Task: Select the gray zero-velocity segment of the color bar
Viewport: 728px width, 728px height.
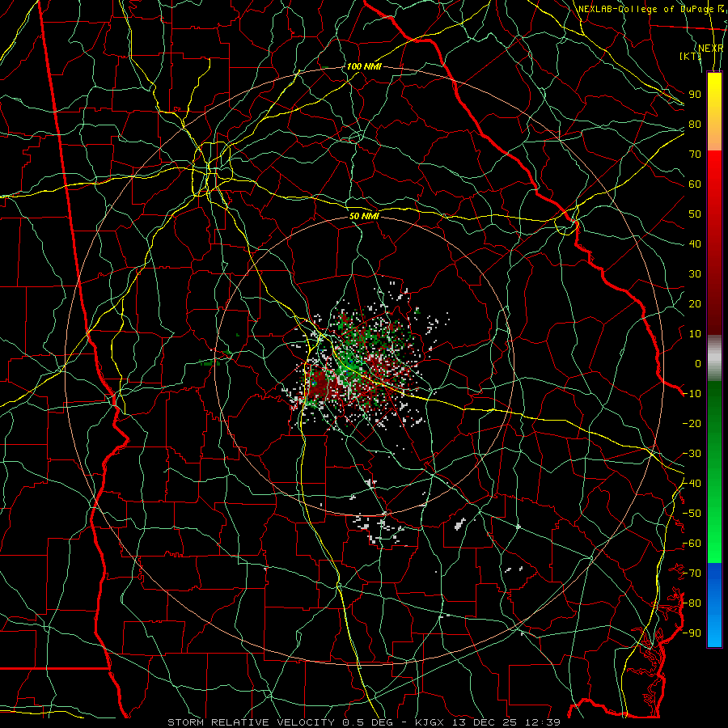Action: [714, 358]
